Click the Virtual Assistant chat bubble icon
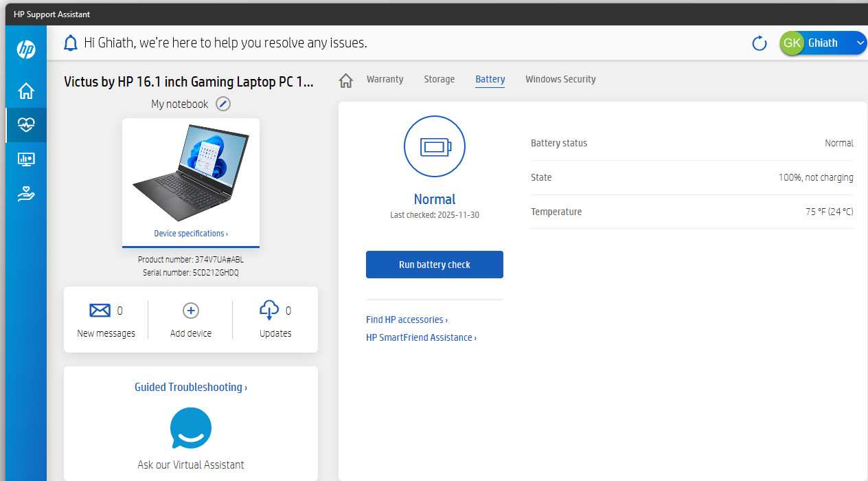Viewport: 868px width, 481px height. click(191, 428)
